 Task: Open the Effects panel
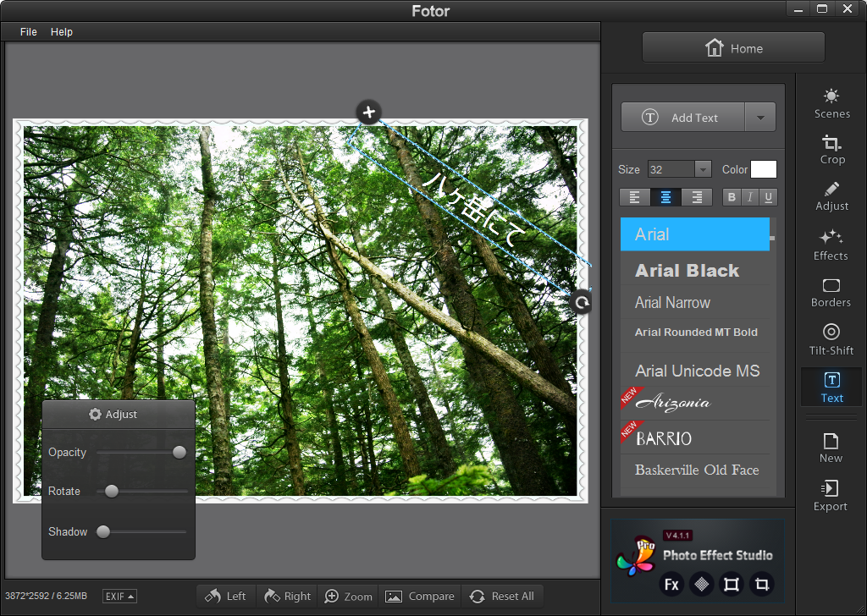point(831,245)
